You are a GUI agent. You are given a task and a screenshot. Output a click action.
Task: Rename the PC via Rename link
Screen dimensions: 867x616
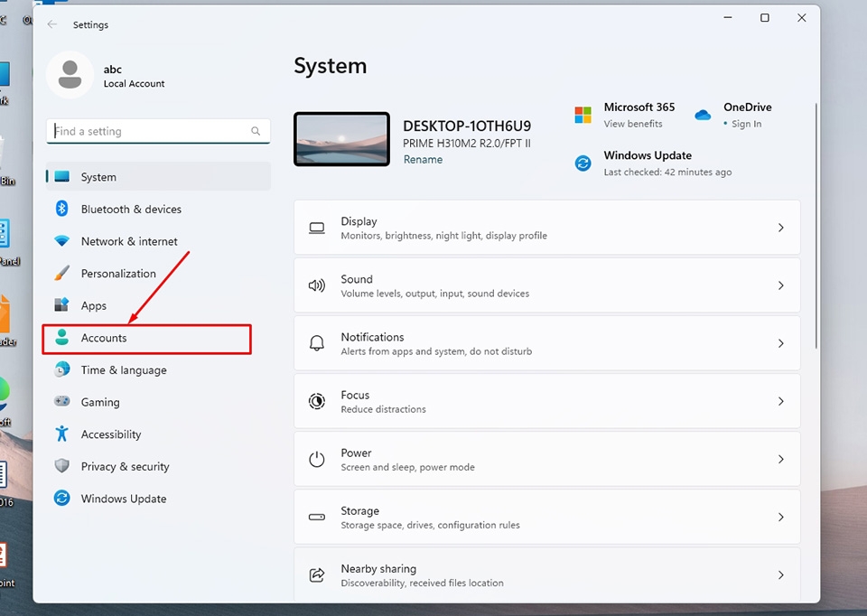[x=423, y=160]
